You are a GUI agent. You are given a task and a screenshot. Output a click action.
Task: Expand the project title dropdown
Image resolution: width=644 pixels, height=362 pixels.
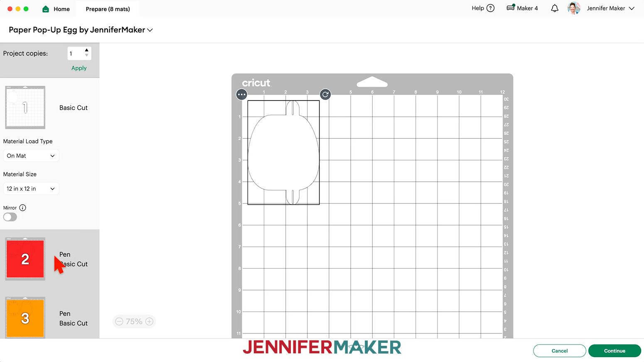click(x=150, y=30)
